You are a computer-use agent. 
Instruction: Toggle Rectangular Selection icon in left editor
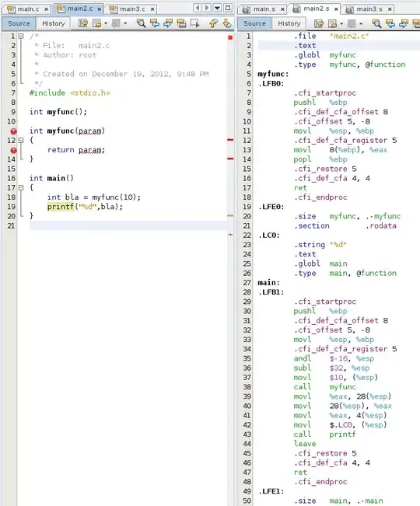195,23
